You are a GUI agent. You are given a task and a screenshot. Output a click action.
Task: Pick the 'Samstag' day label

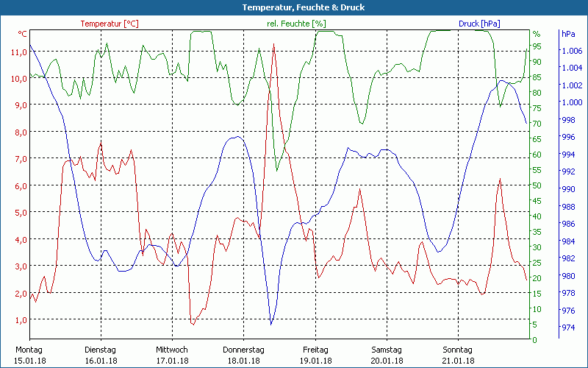pos(387,350)
